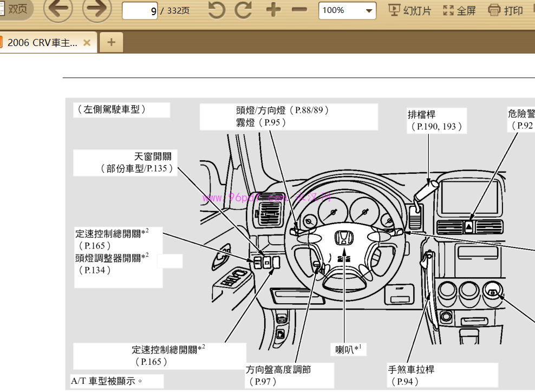This screenshot has width=535, height=392.
Task: Start slideshow mode (幻灯片)
Action: click(x=410, y=10)
